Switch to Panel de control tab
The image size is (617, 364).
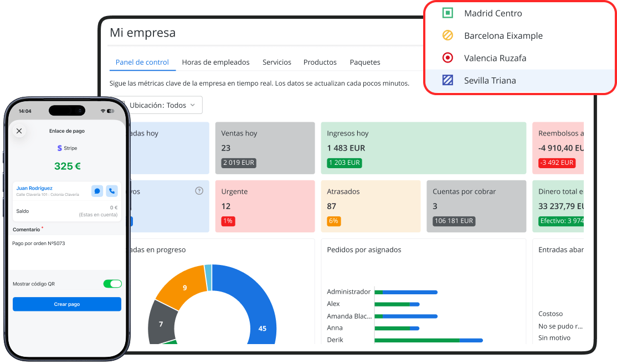coord(142,62)
